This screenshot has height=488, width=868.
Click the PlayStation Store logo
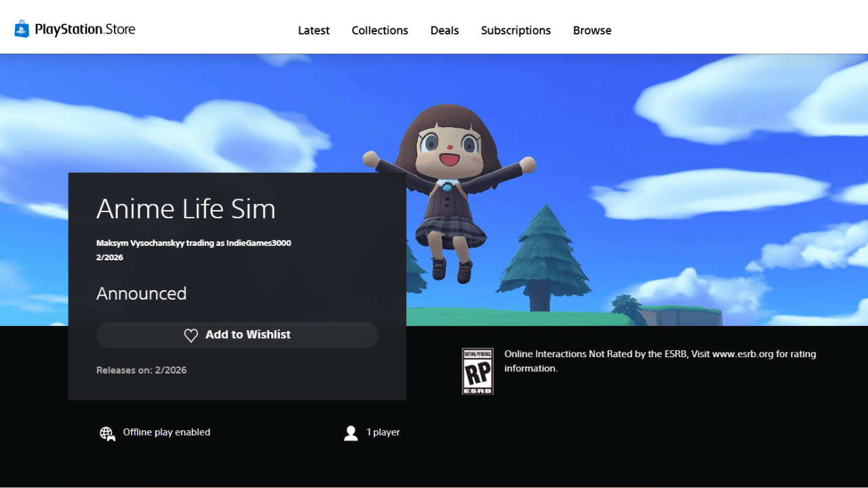75,29
